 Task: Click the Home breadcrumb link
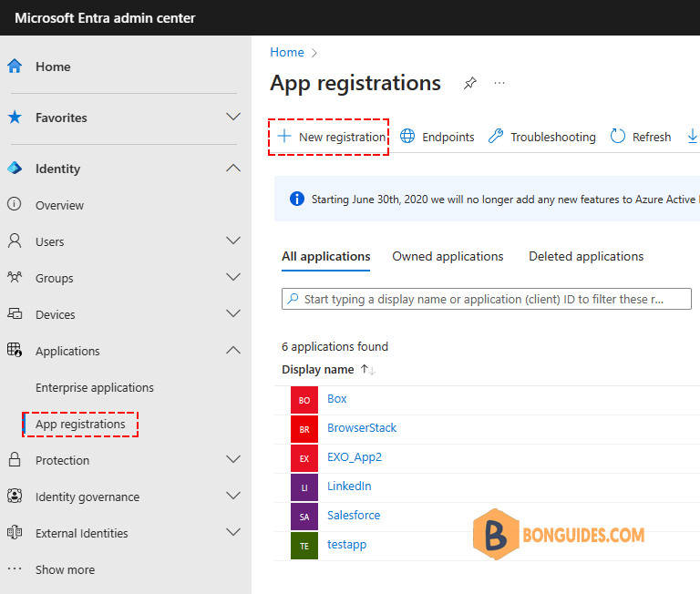coord(287,52)
